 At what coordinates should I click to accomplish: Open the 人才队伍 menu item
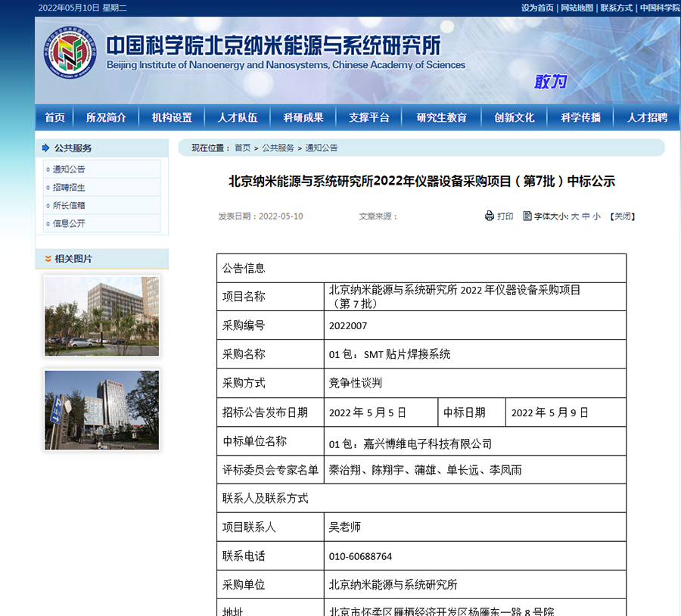click(x=238, y=117)
